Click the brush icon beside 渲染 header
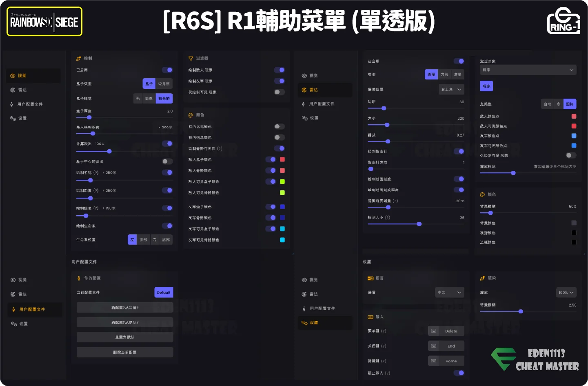The image size is (588, 386). click(482, 278)
